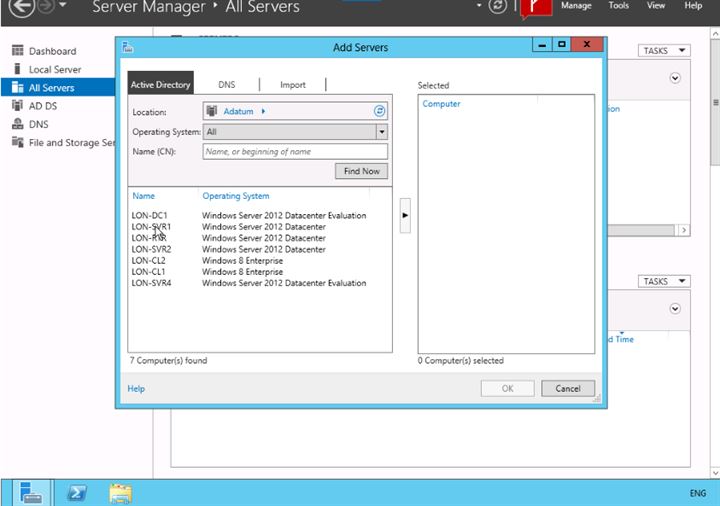Select the LON-SVR2 computer row

tap(229, 249)
